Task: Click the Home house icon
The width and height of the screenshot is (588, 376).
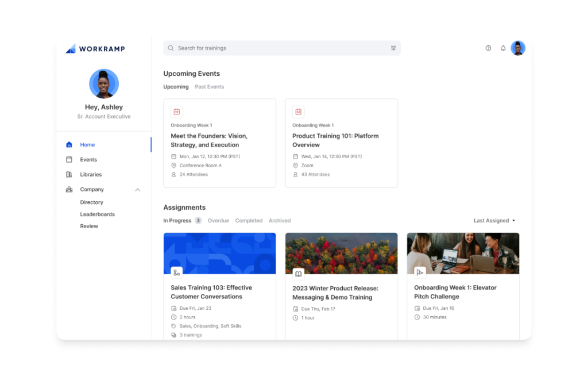Action: click(x=69, y=145)
